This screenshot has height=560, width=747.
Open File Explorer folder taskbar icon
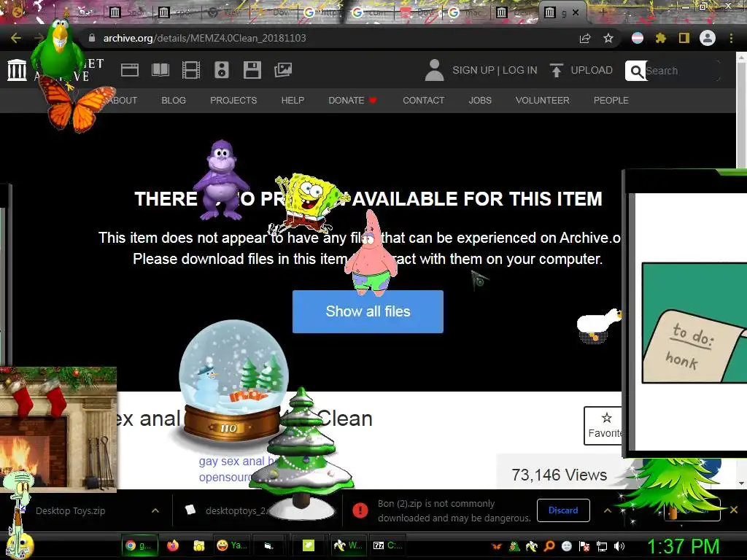coord(198,545)
